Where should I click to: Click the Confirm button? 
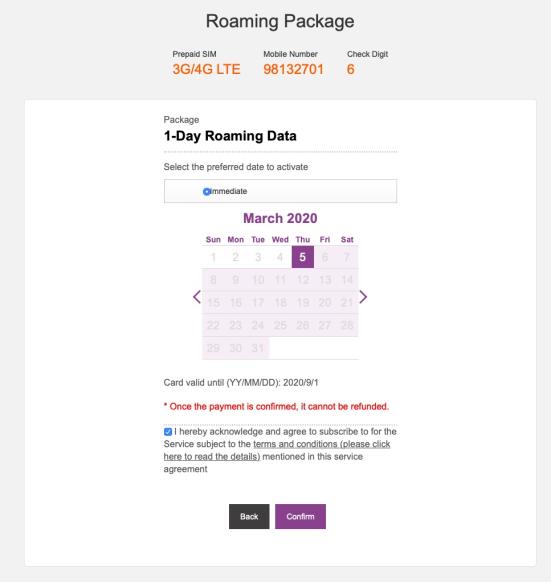(x=300, y=516)
